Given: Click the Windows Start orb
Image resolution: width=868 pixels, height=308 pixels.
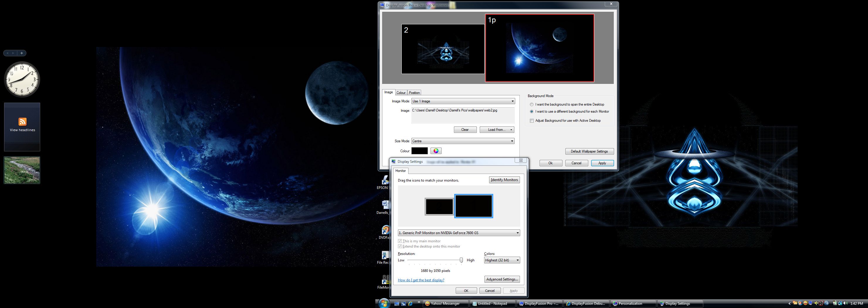Looking at the screenshot, I should click(x=384, y=303).
